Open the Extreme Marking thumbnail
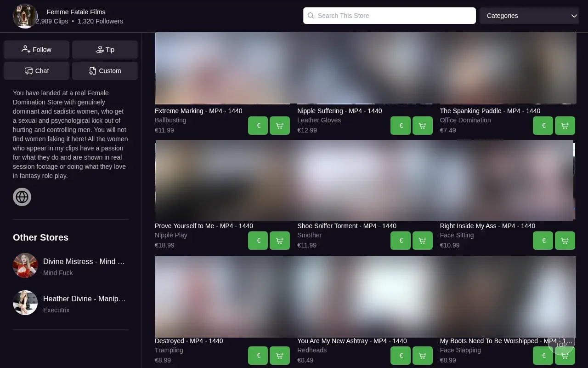 222,69
